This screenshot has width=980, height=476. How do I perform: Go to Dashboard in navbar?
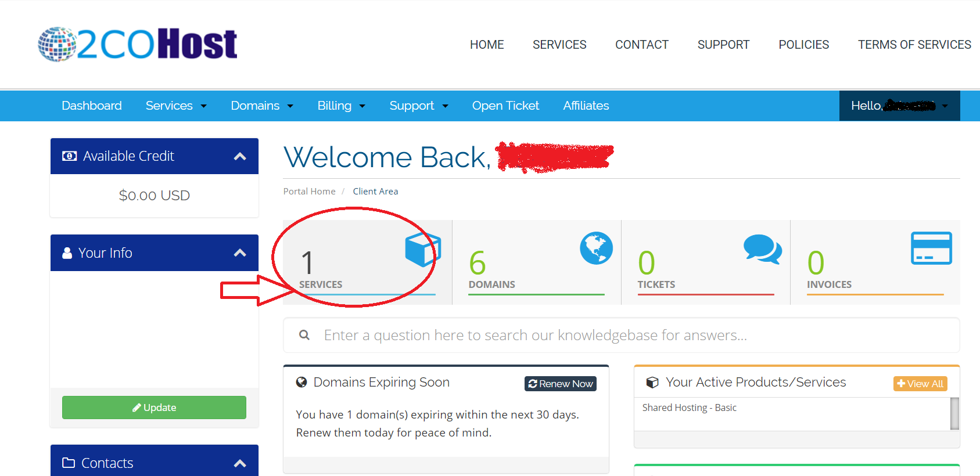92,106
